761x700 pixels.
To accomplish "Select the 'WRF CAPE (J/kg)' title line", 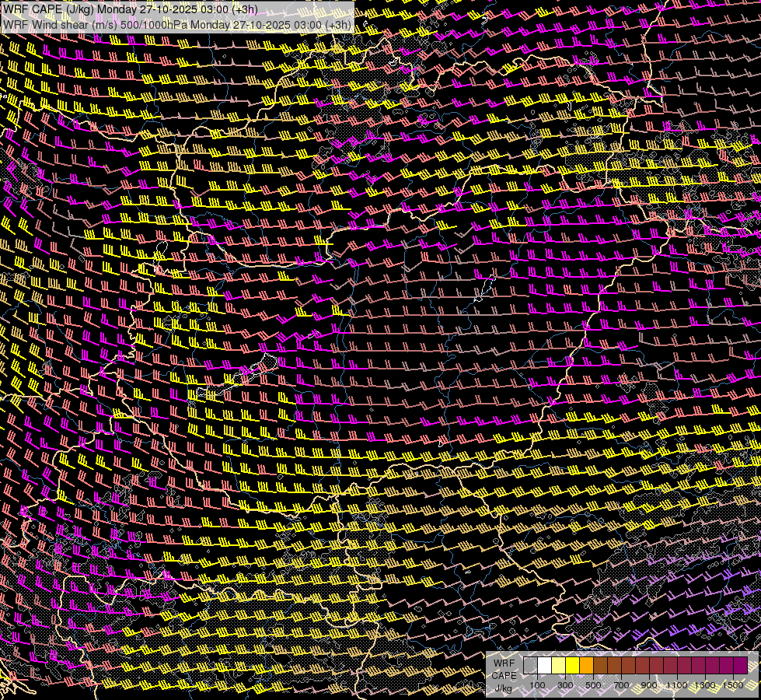I will click(130, 9).
